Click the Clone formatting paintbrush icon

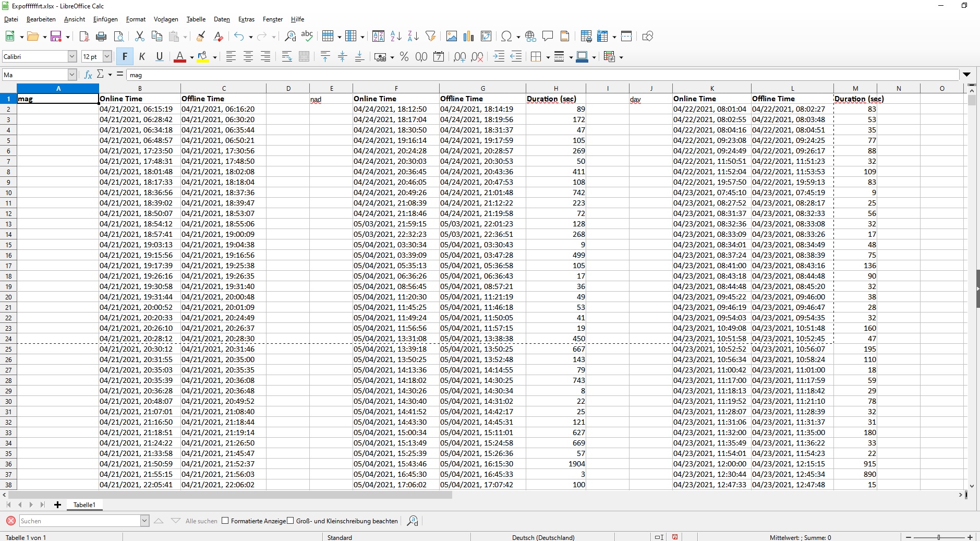point(201,37)
